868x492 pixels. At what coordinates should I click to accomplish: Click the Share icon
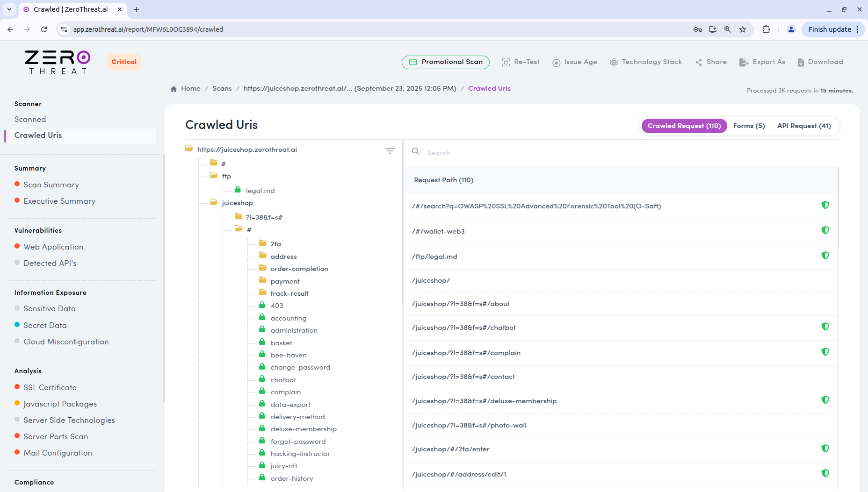tap(699, 62)
